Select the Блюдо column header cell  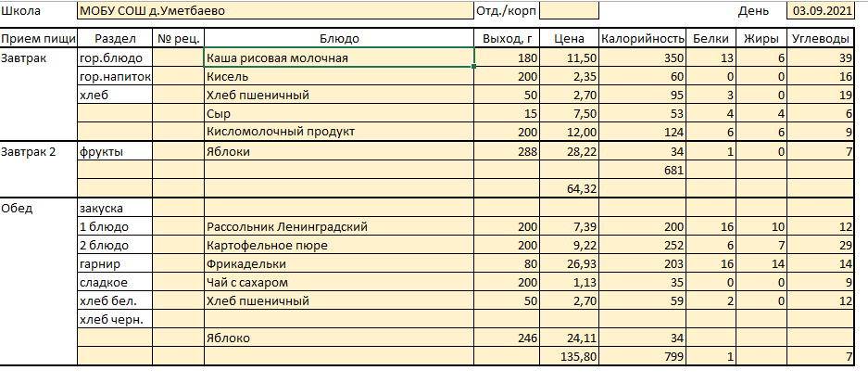(339, 39)
